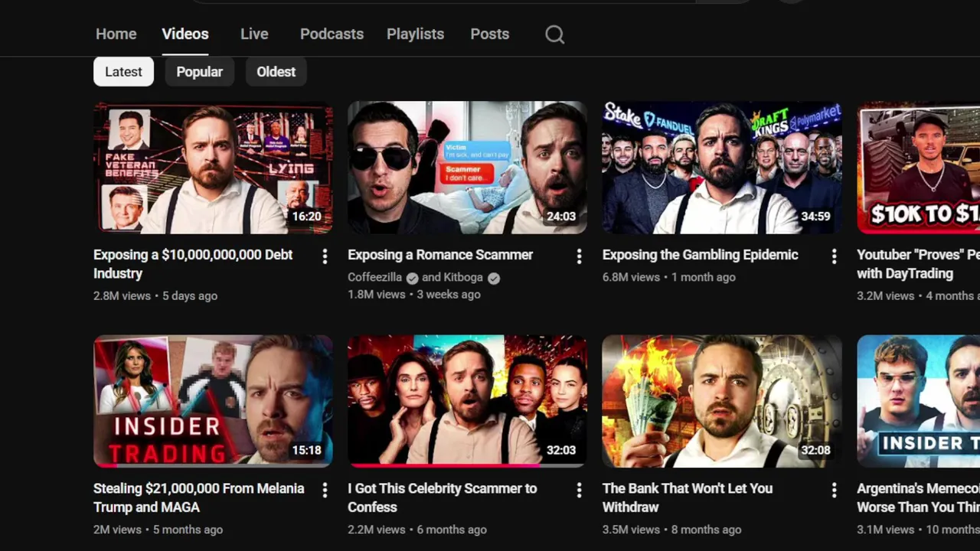Click the 24:03 duration badge
The width and height of the screenshot is (980, 551).
click(x=560, y=217)
